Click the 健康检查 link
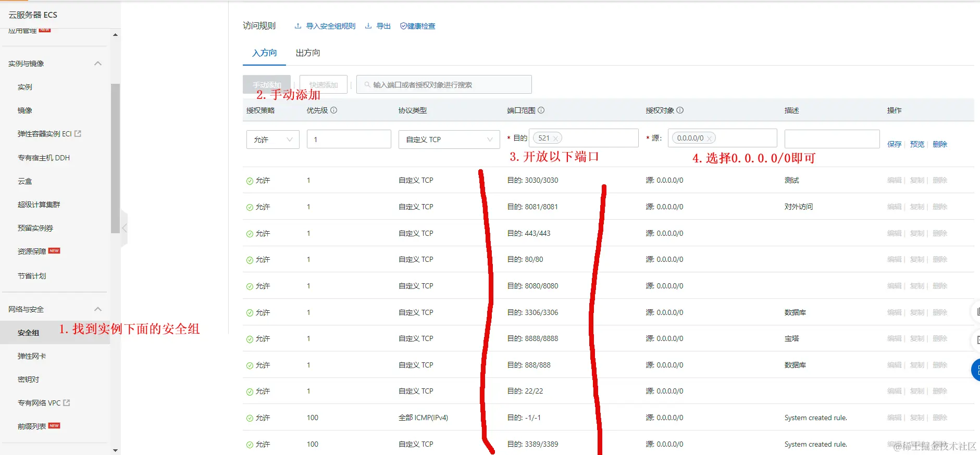The height and width of the screenshot is (455, 980). pyautogui.click(x=421, y=26)
